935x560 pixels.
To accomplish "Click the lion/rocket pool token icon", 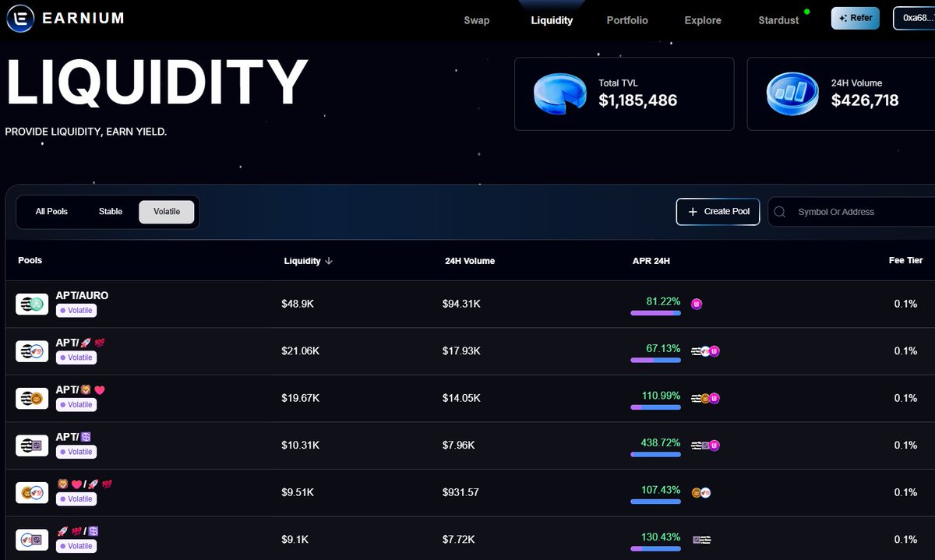I will [32, 493].
